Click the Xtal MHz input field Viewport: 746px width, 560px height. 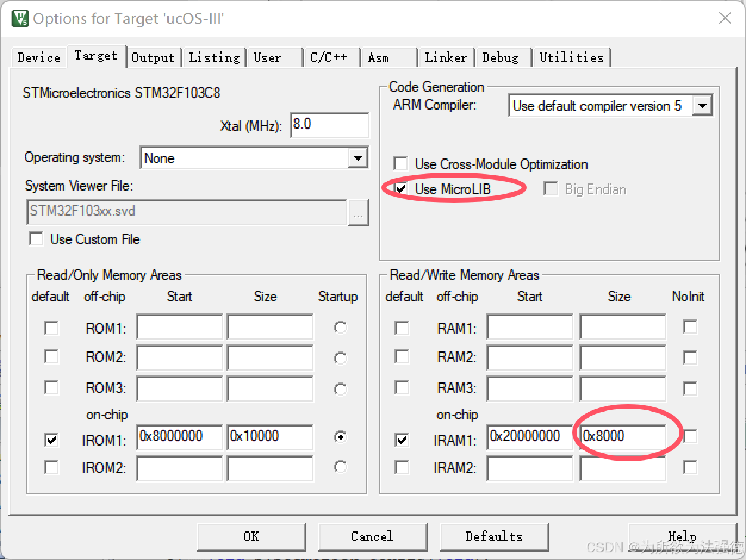point(330,125)
